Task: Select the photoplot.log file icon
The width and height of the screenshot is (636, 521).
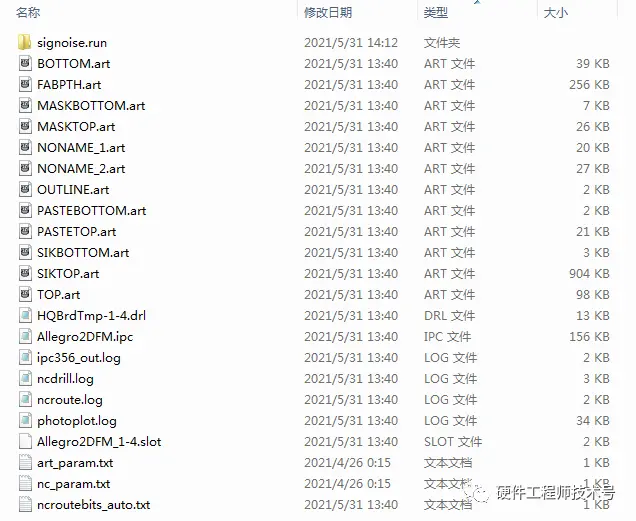Action: (x=25, y=420)
